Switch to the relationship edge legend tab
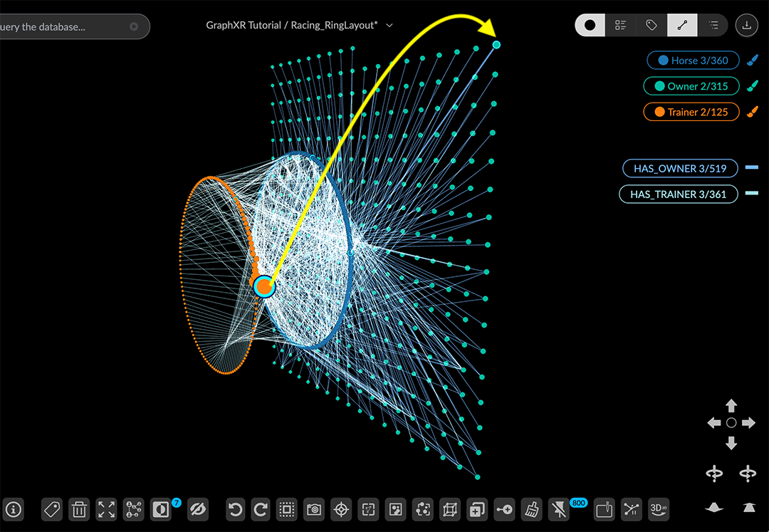Image resolution: width=769 pixels, height=532 pixels. click(682, 25)
